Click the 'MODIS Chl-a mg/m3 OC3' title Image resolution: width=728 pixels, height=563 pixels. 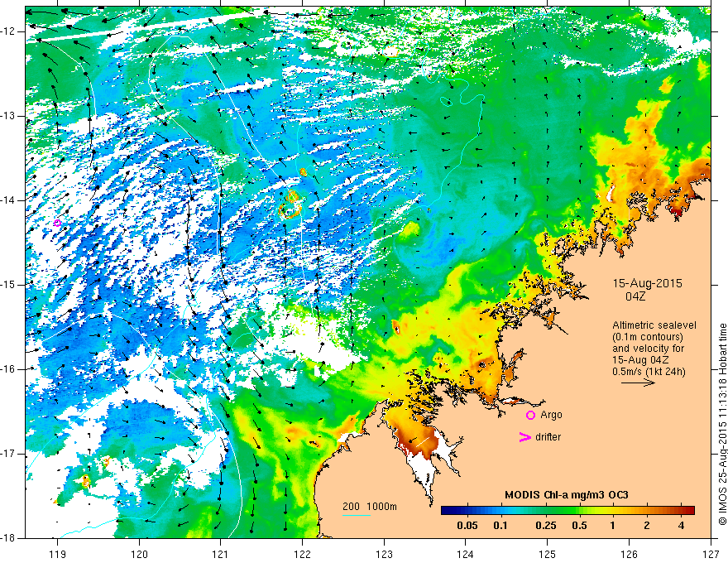pyautogui.click(x=567, y=495)
